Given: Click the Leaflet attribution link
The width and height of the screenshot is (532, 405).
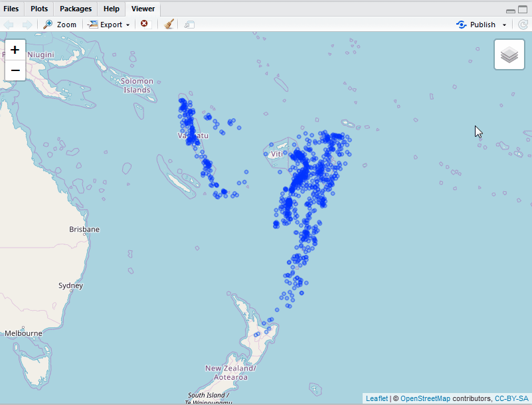Looking at the screenshot, I should 376,398.
